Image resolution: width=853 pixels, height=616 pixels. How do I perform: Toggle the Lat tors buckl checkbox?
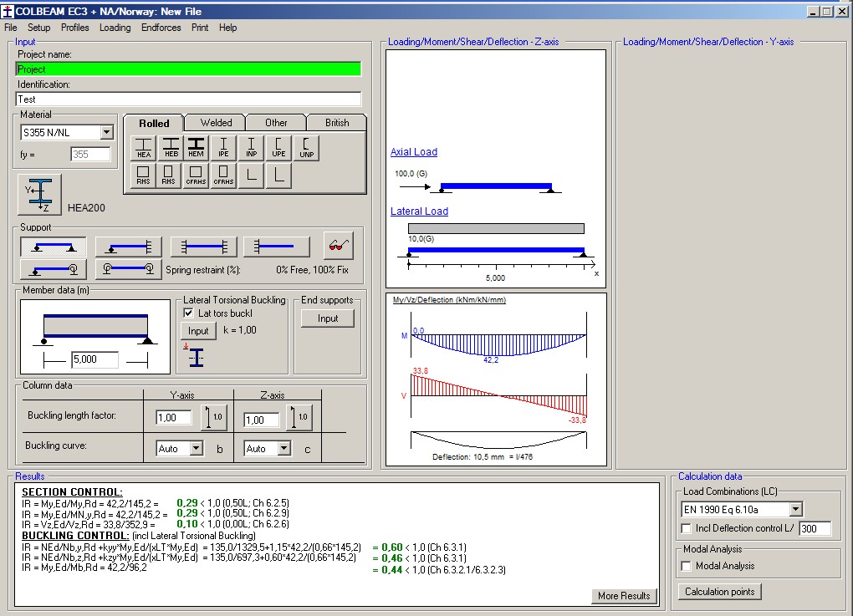coord(188,313)
